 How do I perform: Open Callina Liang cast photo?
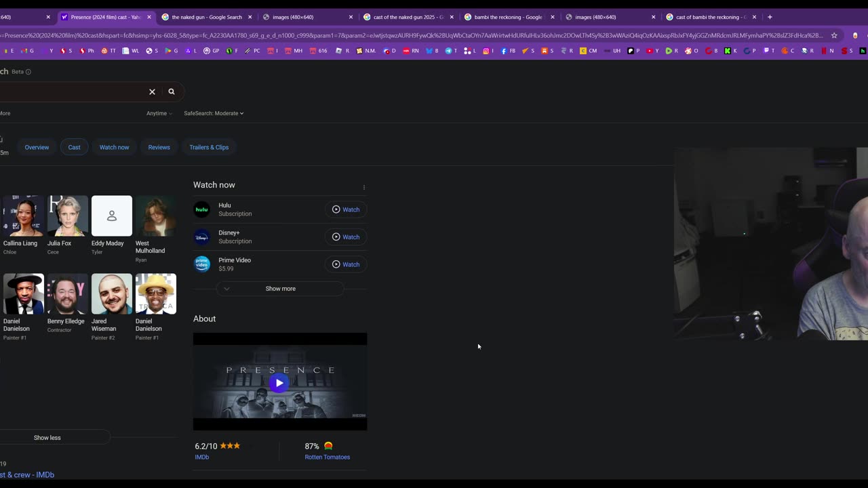23,216
